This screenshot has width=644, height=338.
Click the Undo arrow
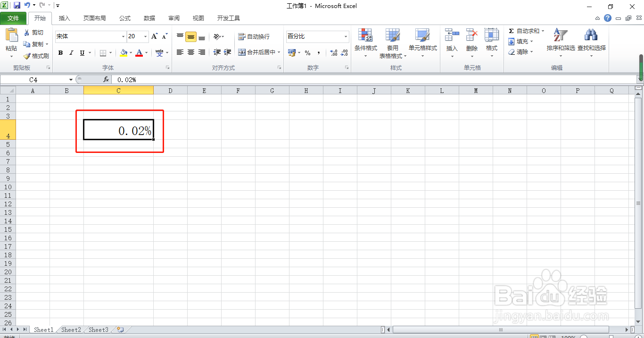pyautogui.click(x=27, y=6)
